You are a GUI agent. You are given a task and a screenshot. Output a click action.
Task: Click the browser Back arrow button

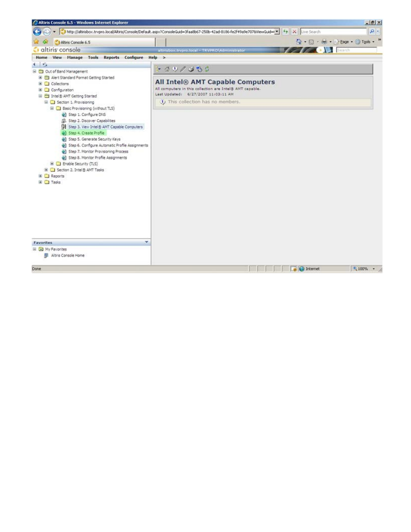[x=37, y=31]
